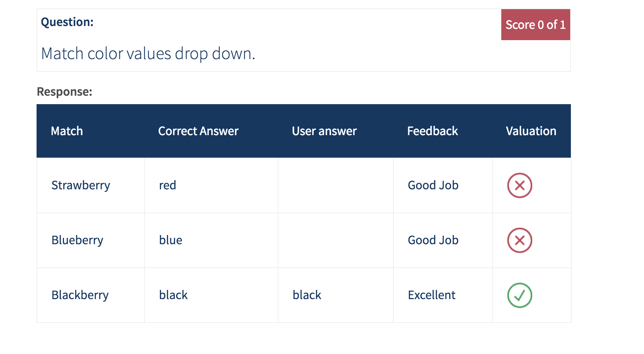
Task: Select the User answer column header
Action: 324,131
